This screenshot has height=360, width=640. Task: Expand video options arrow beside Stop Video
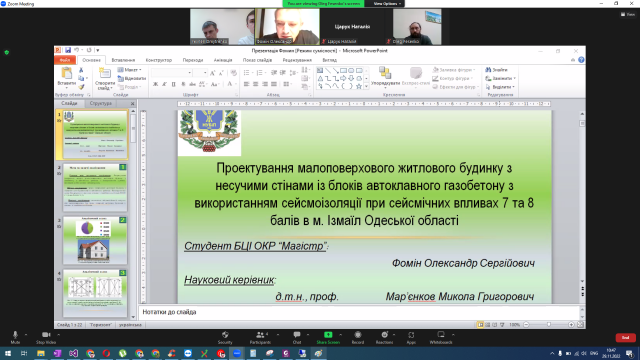point(58,335)
